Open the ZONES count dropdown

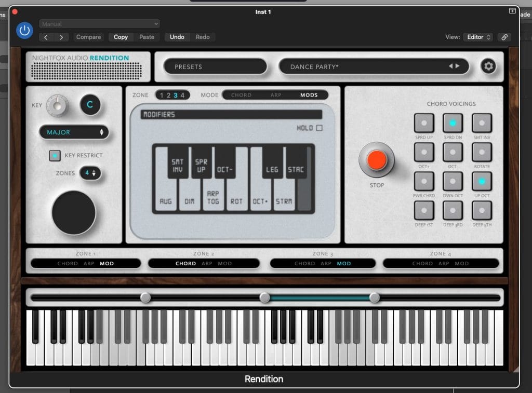point(90,173)
